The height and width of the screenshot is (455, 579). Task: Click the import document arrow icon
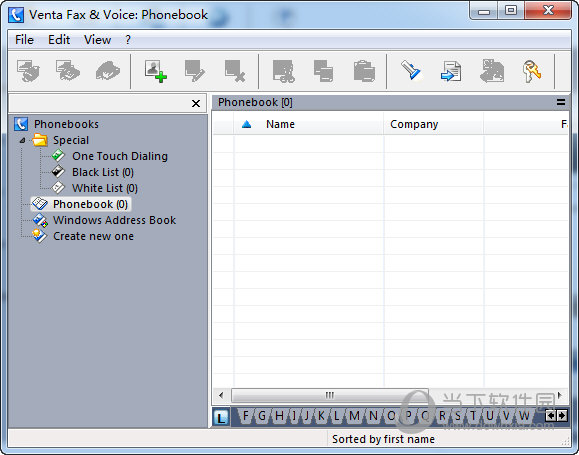[x=451, y=71]
